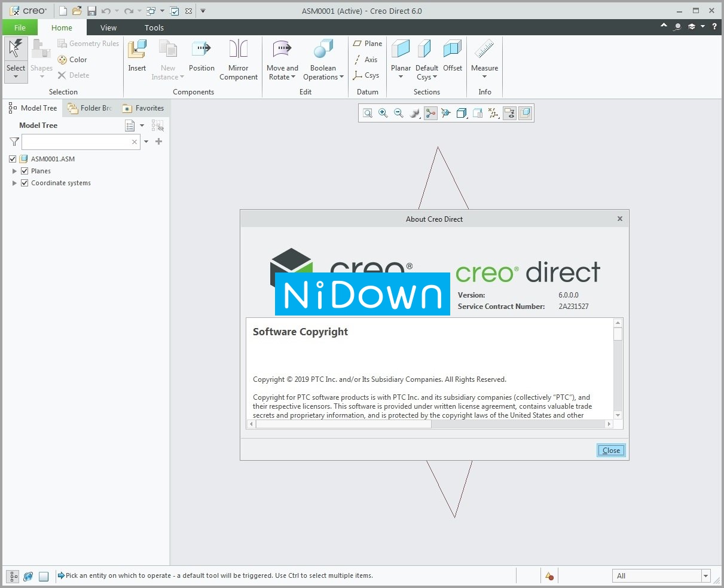Screen dimensions: 724x588
Task: Click the plus icon beside search field
Action: click(158, 142)
